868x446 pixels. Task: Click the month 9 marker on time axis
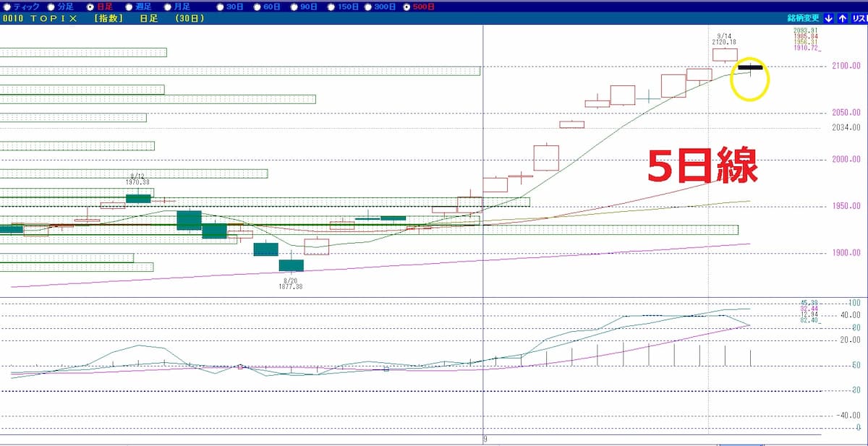pos(485,439)
